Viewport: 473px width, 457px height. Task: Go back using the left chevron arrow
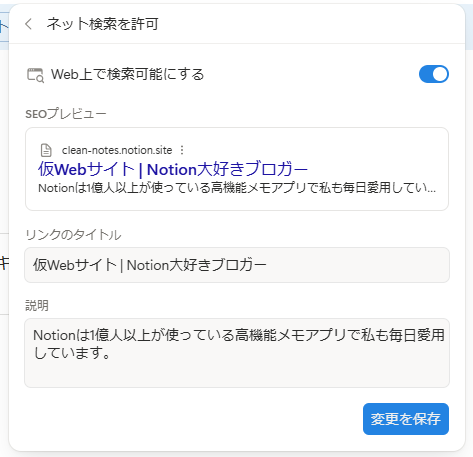tap(29, 24)
